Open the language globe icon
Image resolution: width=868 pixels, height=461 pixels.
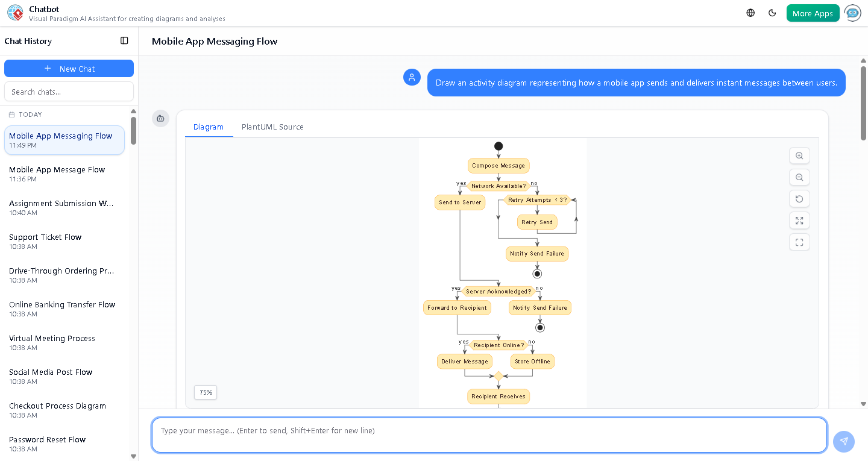[x=750, y=12]
